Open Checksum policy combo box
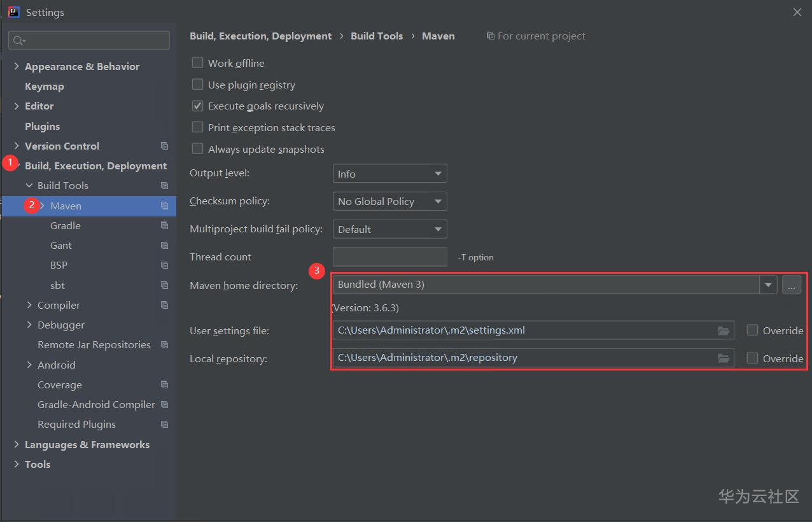 click(389, 201)
